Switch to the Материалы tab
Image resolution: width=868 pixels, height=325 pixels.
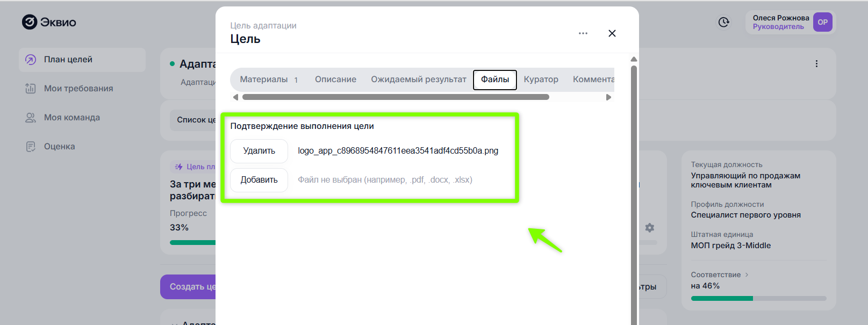[x=269, y=80]
